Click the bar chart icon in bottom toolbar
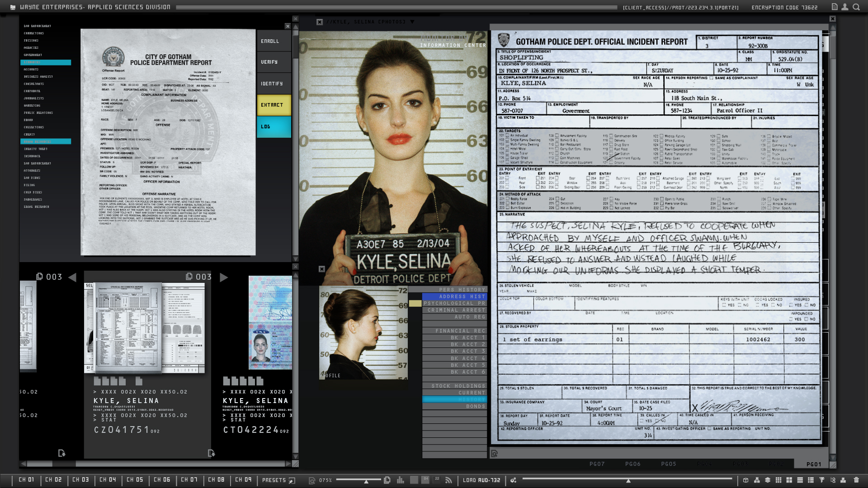868x488 pixels. tap(400, 480)
